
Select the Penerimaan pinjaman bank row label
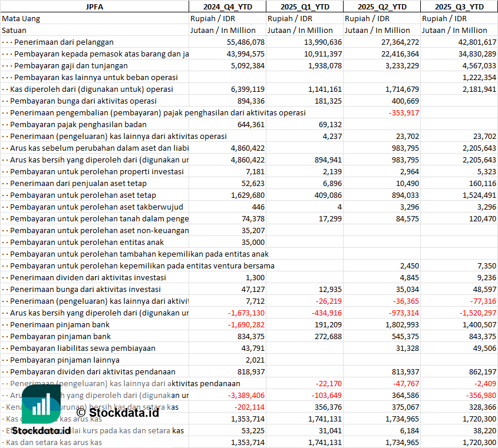pyautogui.click(x=60, y=324)
